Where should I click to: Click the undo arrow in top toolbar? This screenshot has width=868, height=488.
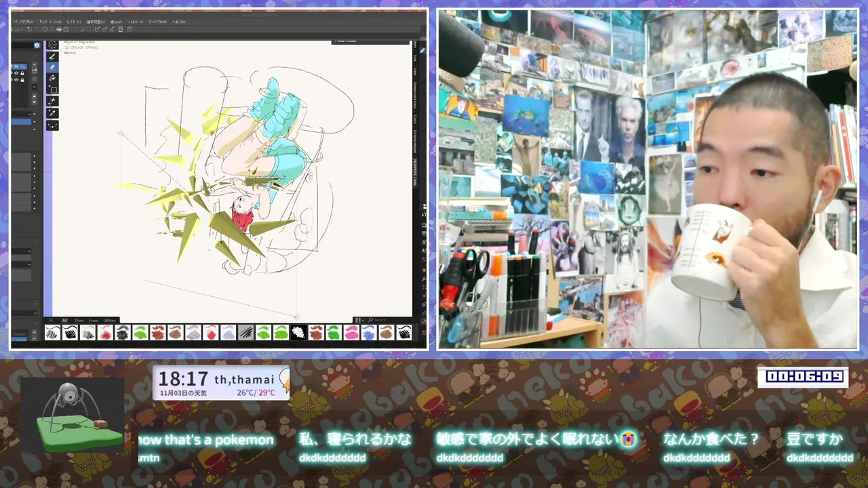pyautogui.click(x=29, y=29)
